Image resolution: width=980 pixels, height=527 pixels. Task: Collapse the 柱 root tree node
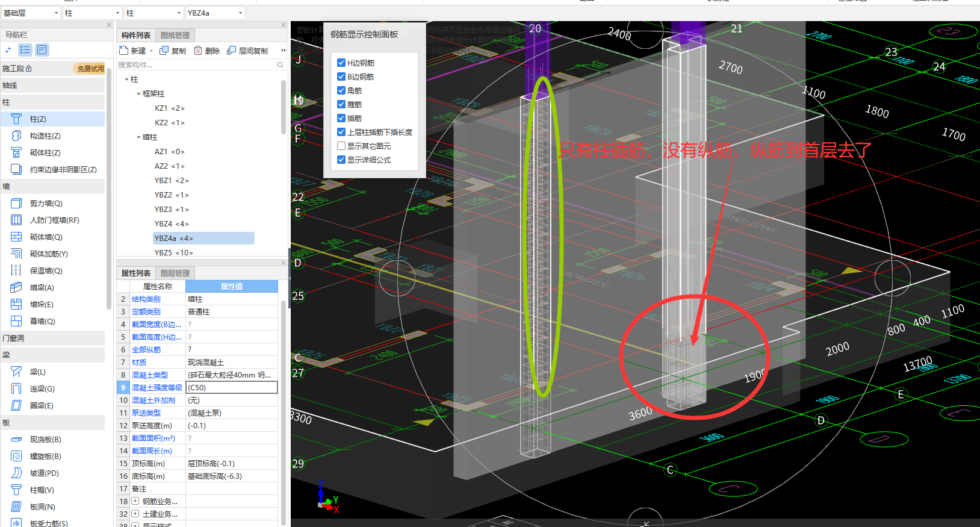pyautogui.click(x=126, y=80)
